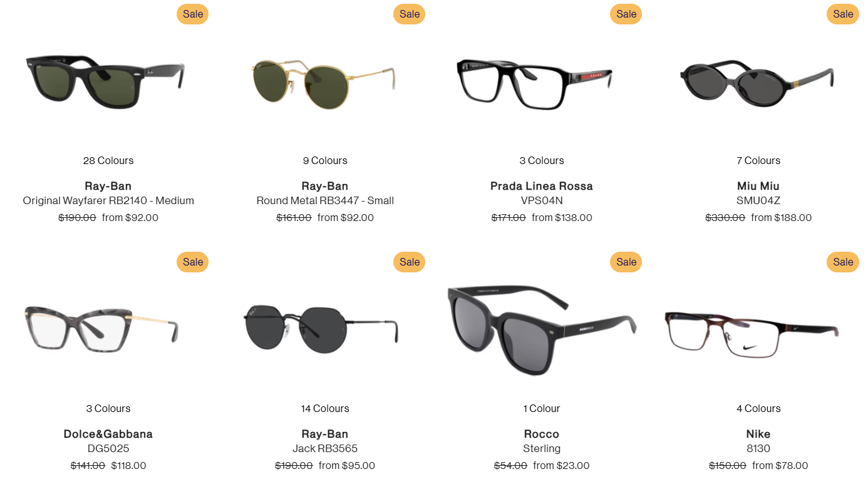Open the Prada Linea Rossa brand title

coord(542,186)
